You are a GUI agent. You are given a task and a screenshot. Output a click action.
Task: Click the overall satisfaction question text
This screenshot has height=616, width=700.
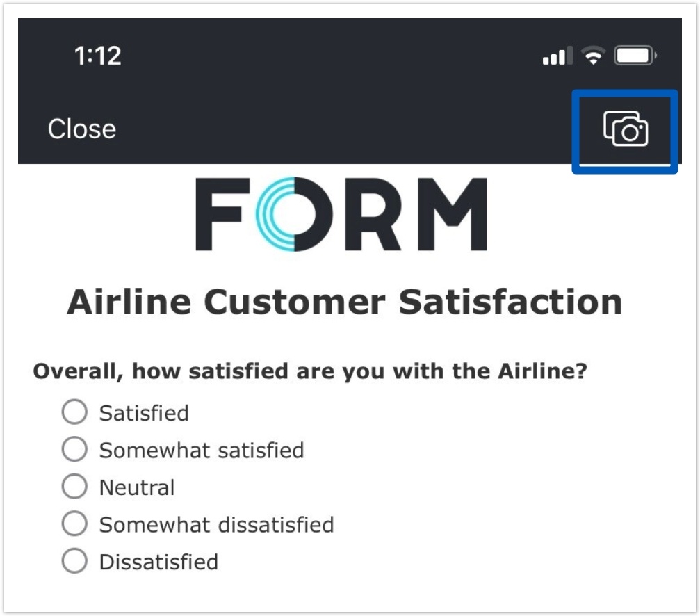point(310,372)
